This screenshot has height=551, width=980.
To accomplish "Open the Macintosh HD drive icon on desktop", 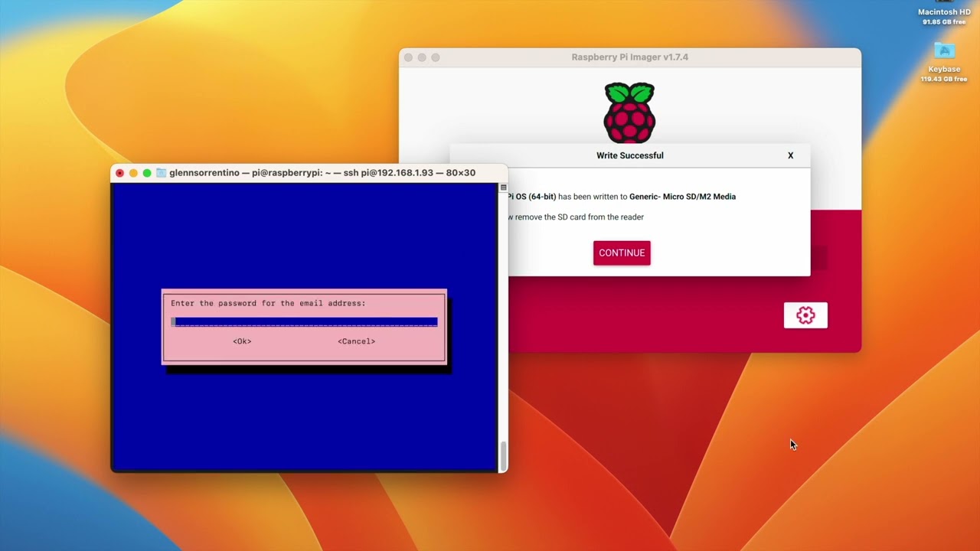I will click(x=944, y=2).
